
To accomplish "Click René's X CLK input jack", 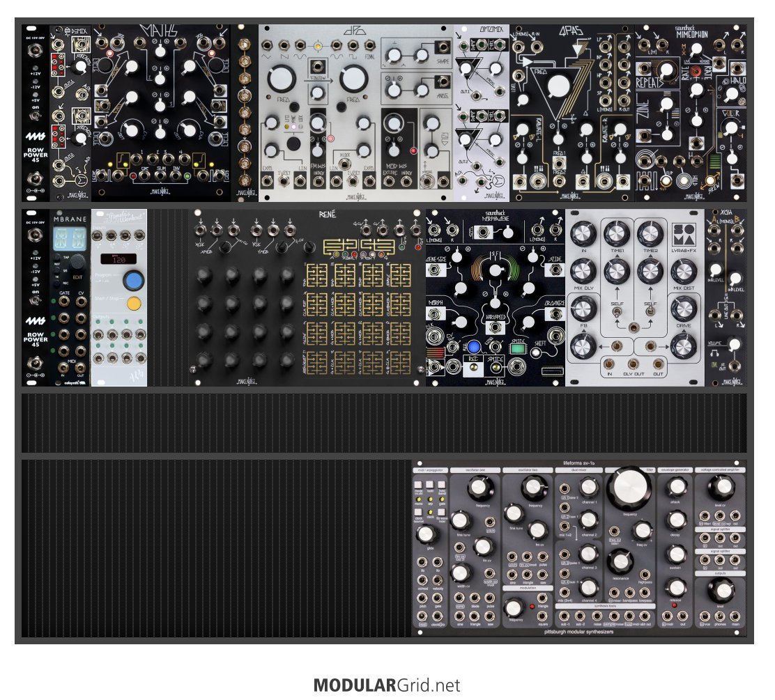I will click(200, 230).
